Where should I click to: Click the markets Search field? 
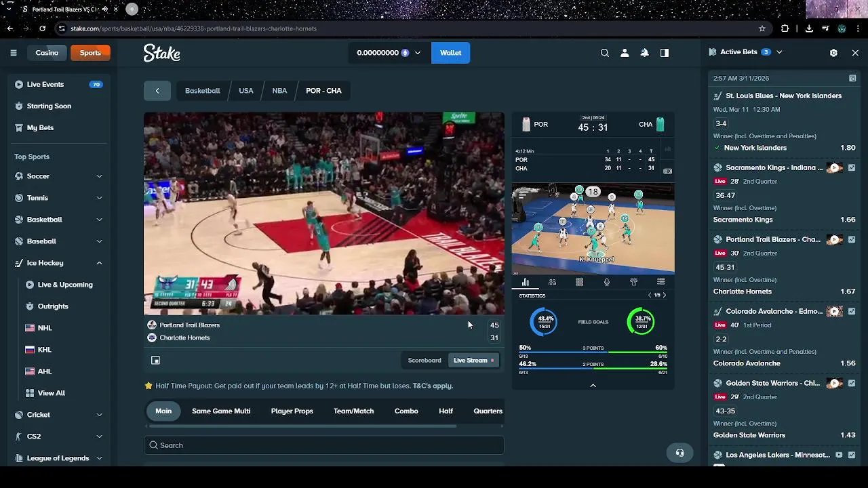click(x=323, y=445)
